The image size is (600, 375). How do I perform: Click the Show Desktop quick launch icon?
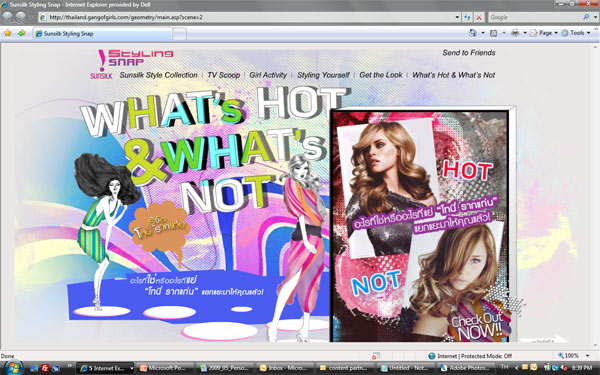[34, 368]
